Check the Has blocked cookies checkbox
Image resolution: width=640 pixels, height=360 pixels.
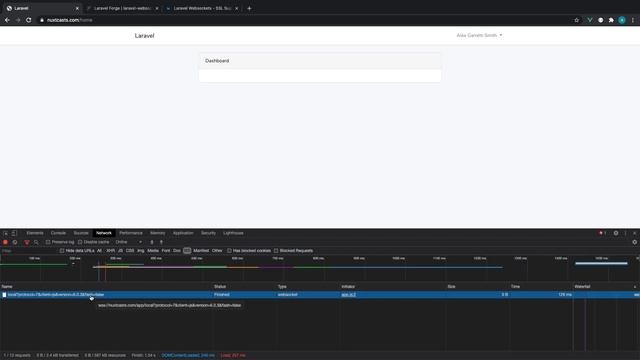(x=229, y=251)
